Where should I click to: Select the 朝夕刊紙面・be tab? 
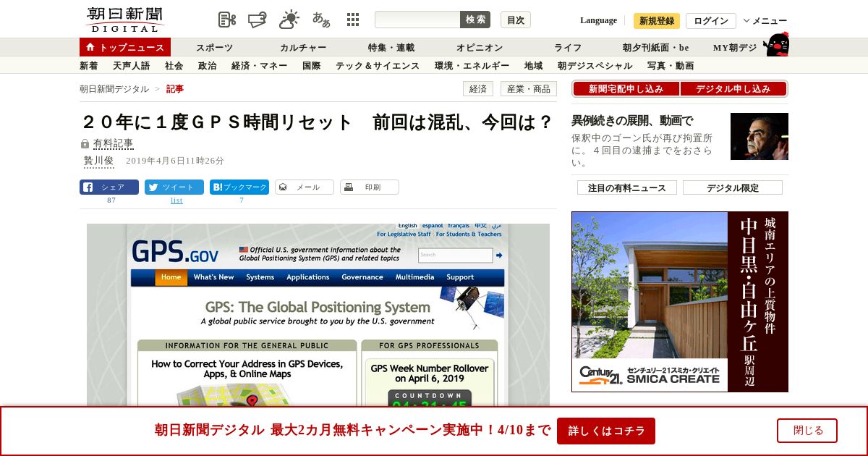(x=656, y=48)
